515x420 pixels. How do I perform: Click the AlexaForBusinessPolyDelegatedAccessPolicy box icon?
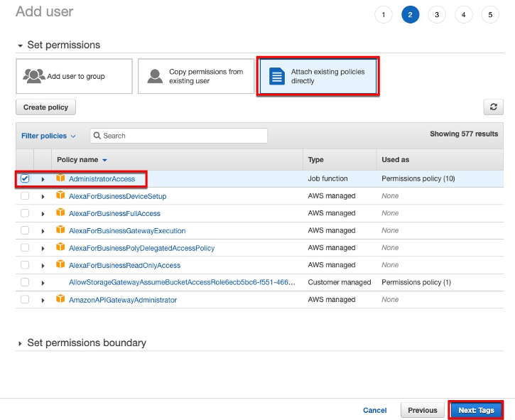pos(60,247)
